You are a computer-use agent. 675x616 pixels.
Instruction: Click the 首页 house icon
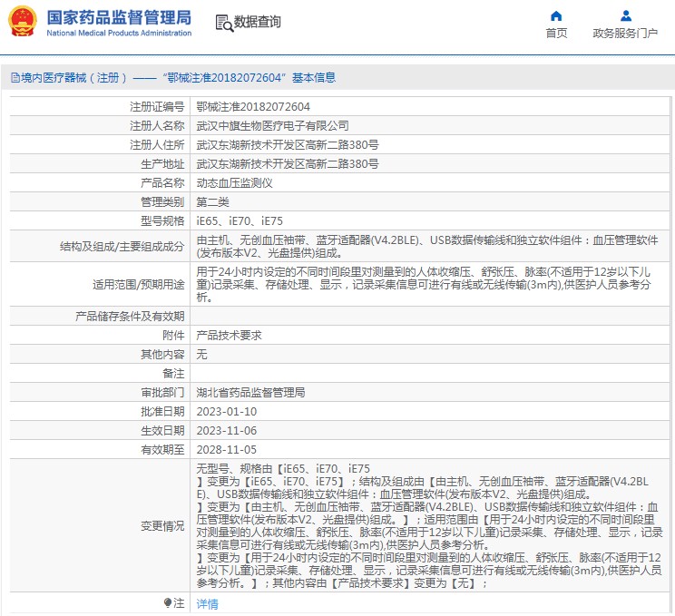point(556,15)
